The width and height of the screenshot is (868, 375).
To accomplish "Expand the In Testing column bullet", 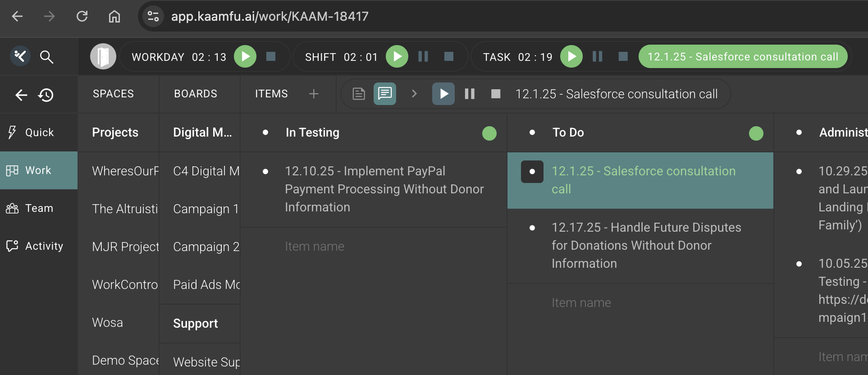I will [265, 133].
